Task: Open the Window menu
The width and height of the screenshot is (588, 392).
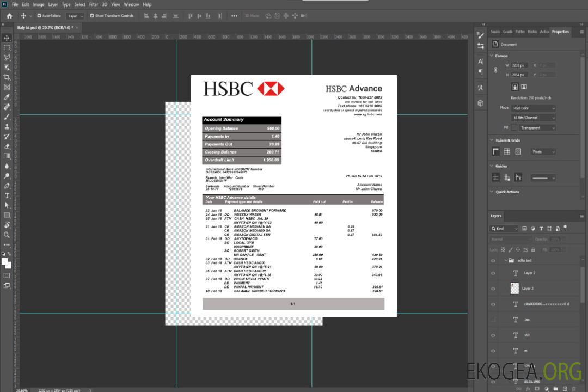Action: (131, 4)
